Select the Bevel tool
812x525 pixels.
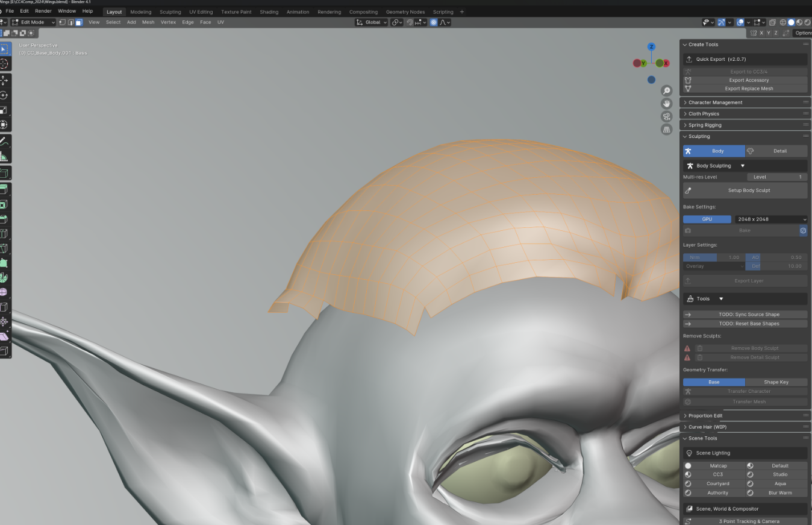[4, 219]
